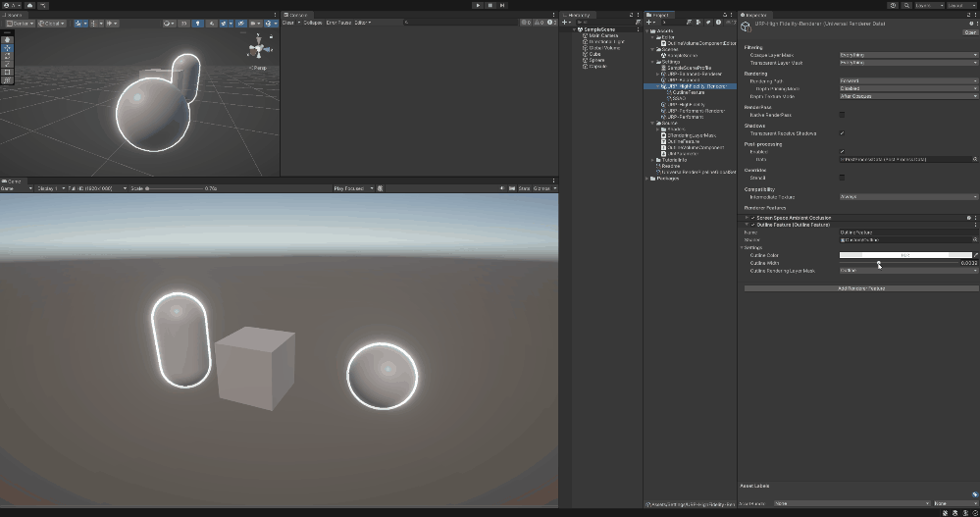
Task: Click the Add Renderer Feature button
Action: [861, 288]
